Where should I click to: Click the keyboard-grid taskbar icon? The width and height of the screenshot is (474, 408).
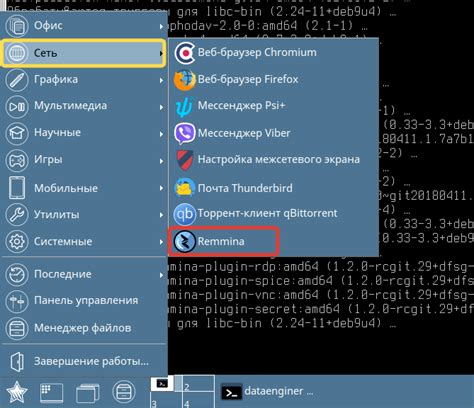pyautogui.click(x=52, y=393)
